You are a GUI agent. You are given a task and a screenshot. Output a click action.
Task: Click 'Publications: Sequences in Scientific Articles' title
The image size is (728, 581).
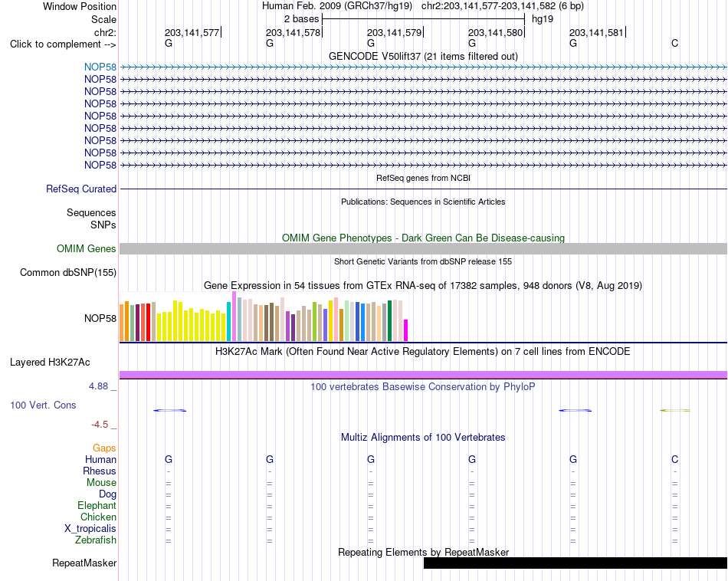pos(423,202)
